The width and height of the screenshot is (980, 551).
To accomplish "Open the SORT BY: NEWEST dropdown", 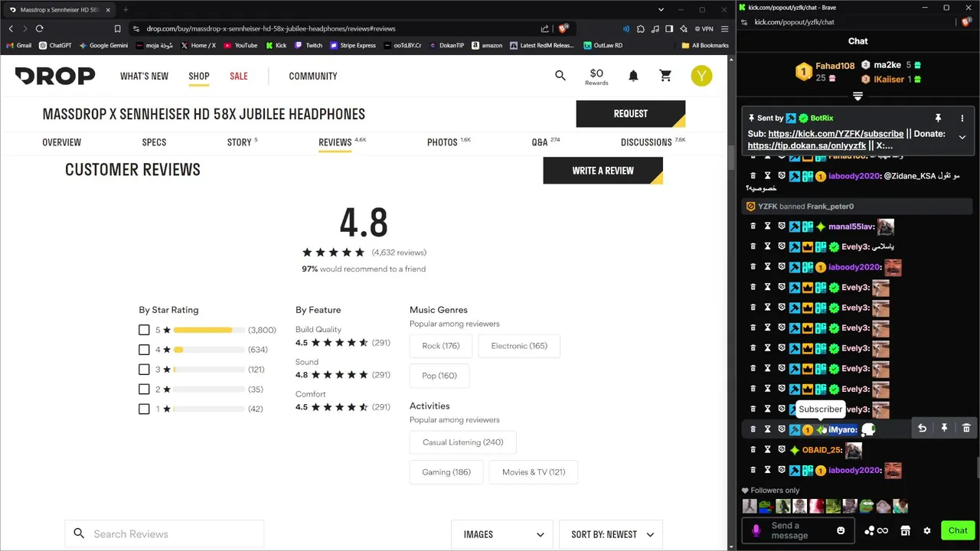I will click(x=611, y=534).
